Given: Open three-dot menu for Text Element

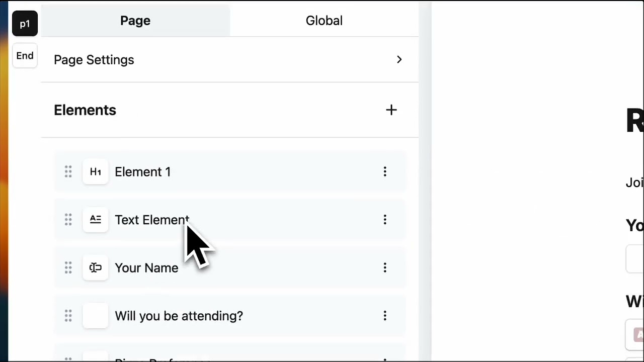Looking at the screenshot, I should point(385,219).
